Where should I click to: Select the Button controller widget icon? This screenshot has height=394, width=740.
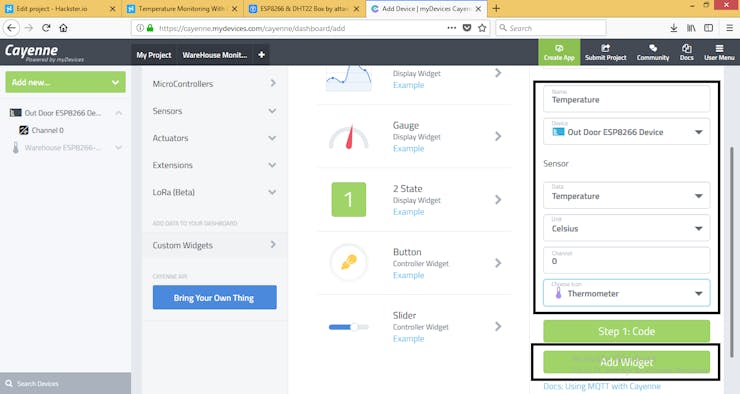(348, 262)
